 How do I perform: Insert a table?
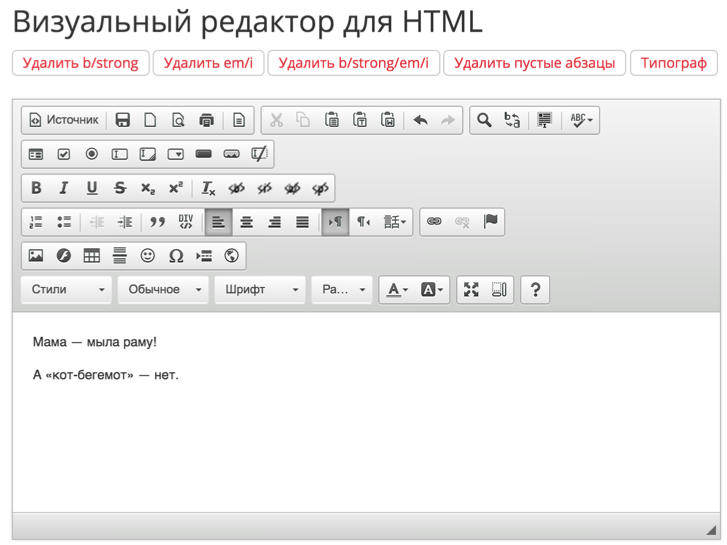coord(92,256)
